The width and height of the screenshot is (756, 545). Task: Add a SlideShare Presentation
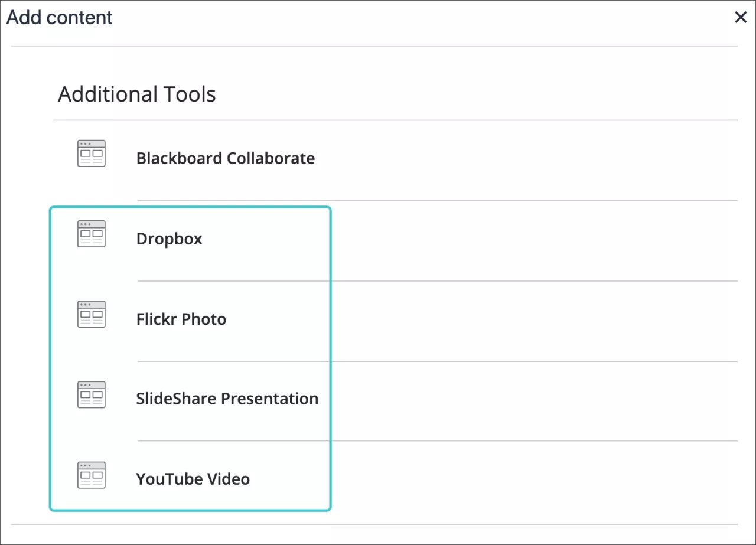tap(227, 399)
